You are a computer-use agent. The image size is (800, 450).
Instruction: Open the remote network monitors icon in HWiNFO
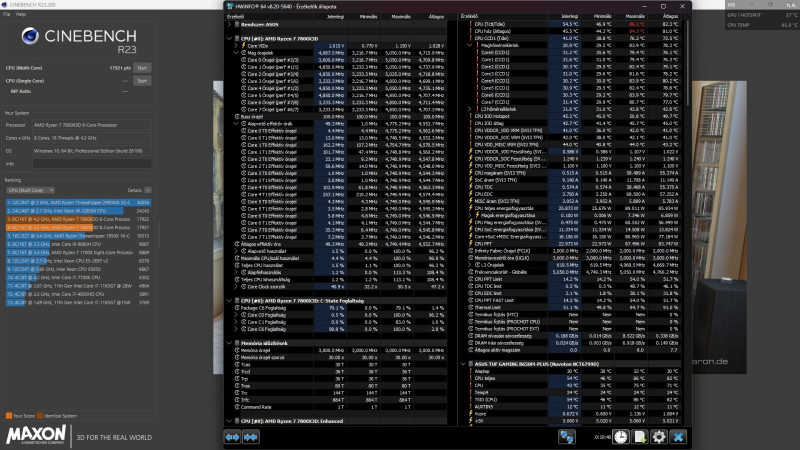click(x=567, y=437)
